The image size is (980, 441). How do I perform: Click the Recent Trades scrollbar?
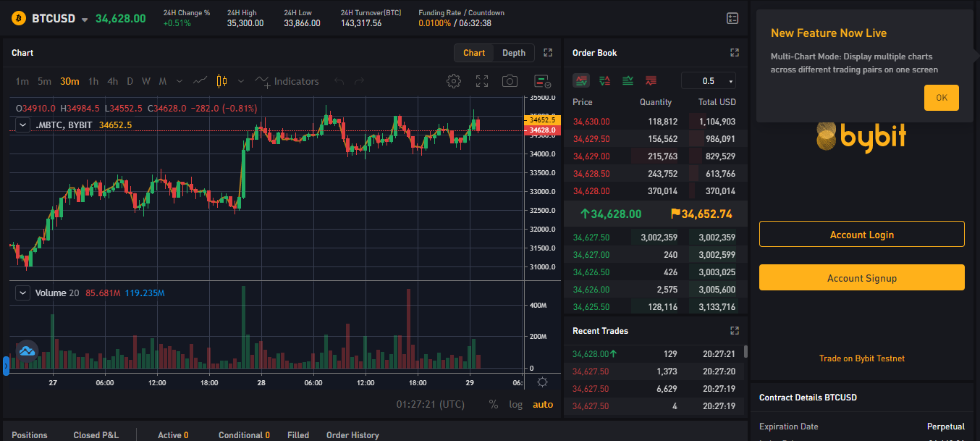coord(746,352)
